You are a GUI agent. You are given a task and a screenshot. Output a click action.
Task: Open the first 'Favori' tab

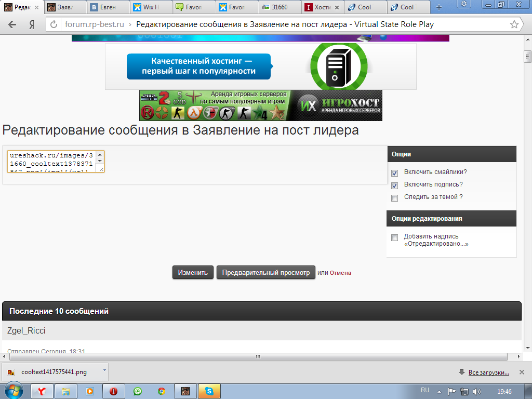[x=193, y=7]
